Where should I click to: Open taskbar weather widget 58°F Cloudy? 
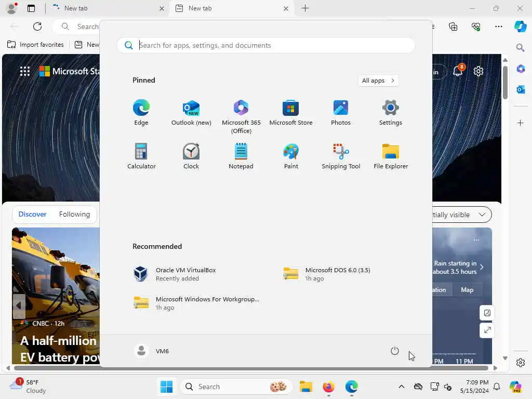[x=28, y=387]
